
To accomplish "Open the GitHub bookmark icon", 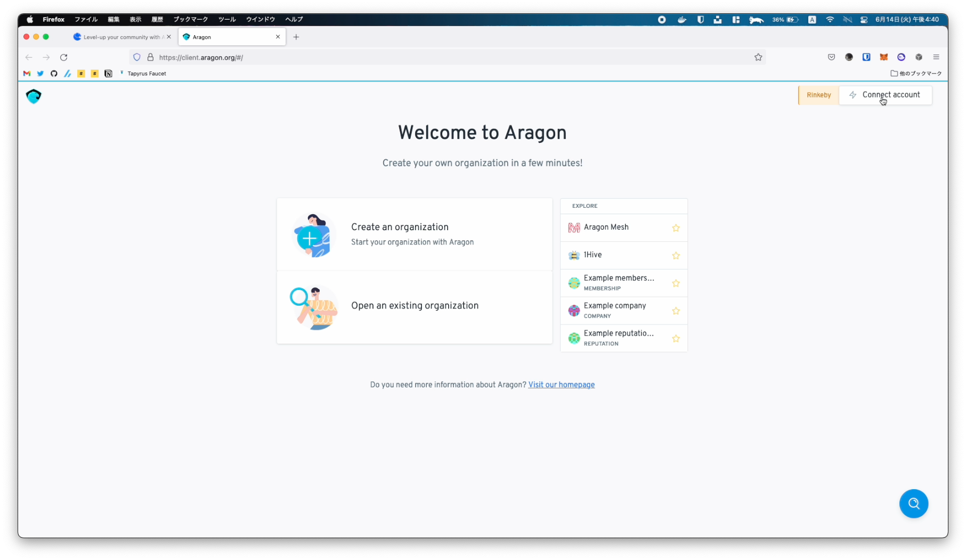I will click(54, 74).
